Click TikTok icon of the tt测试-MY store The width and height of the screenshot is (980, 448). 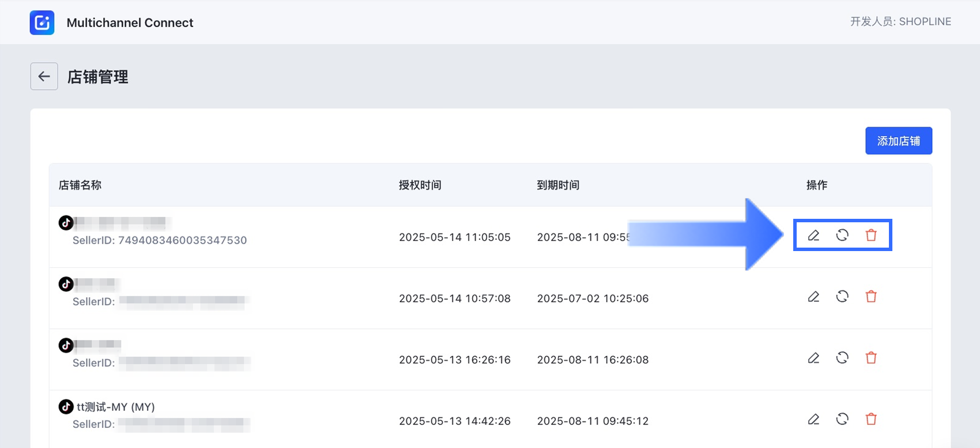[x=66, y=407]
